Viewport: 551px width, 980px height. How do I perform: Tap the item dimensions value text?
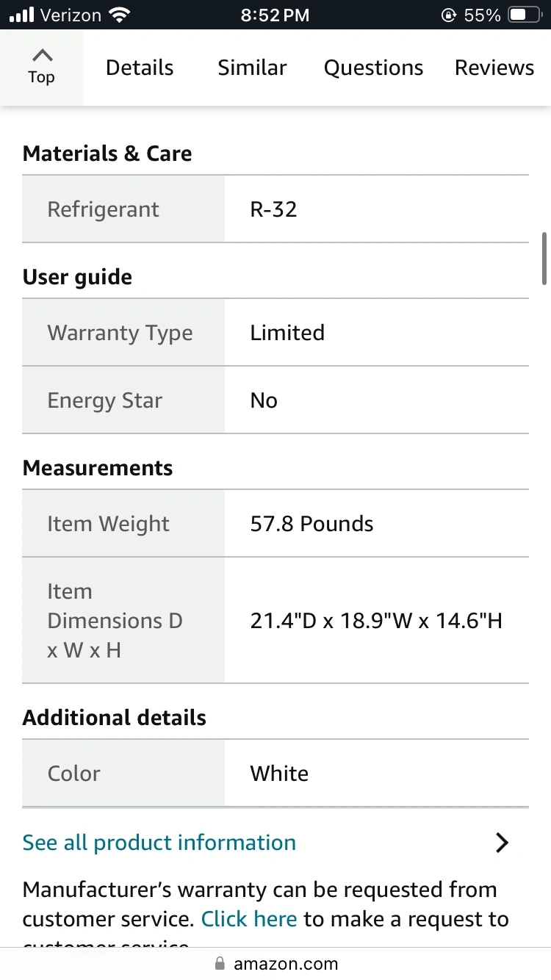pyautogui.click(x=376, y=621)
